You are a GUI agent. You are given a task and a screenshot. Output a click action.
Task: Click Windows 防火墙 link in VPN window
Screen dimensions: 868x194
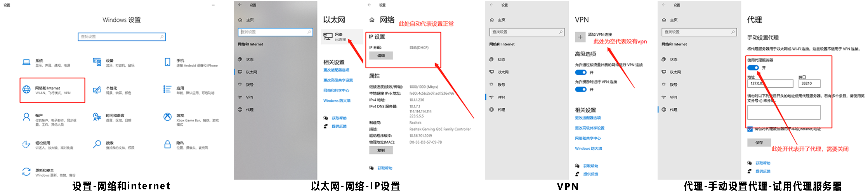click(x=589, y=148)
